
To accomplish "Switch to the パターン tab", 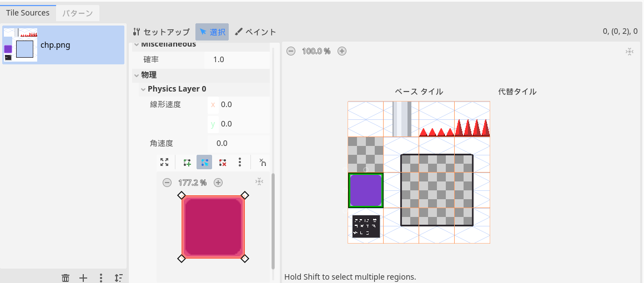I will click(77, 13).
